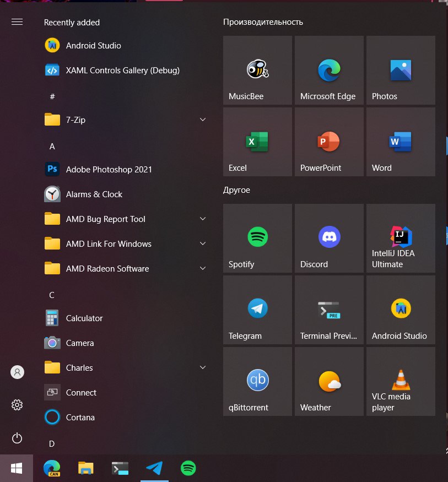
Task: Open Alarms & Clock from the list
Action: pos(126,194)
